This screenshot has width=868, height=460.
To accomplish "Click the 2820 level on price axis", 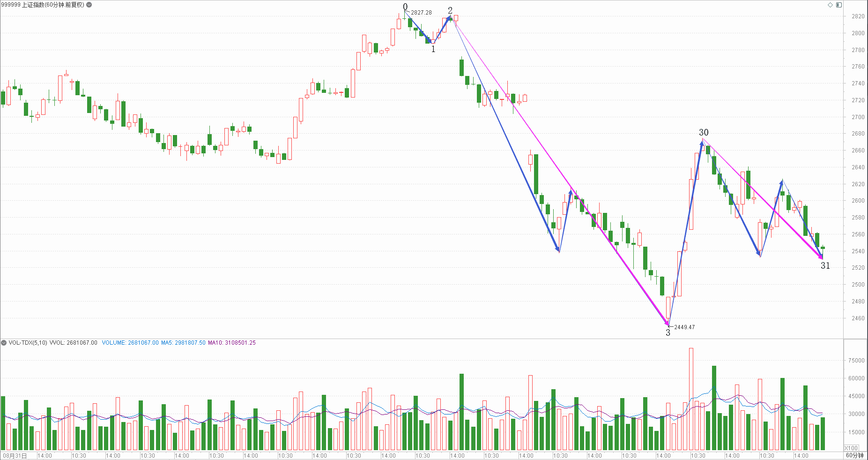I will (x=858, y=16).
